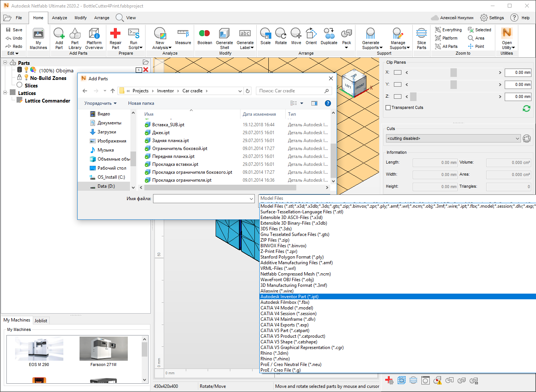Open the cutting disabled dropdown
This screenshot has width=536, height=392.
pos(453,138)
